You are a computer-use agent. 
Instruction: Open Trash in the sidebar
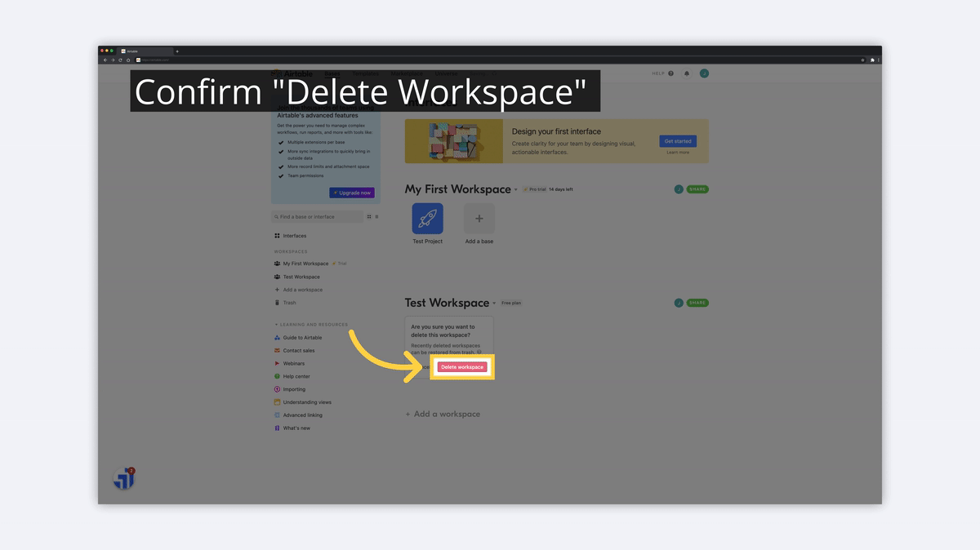click(286, 303)
